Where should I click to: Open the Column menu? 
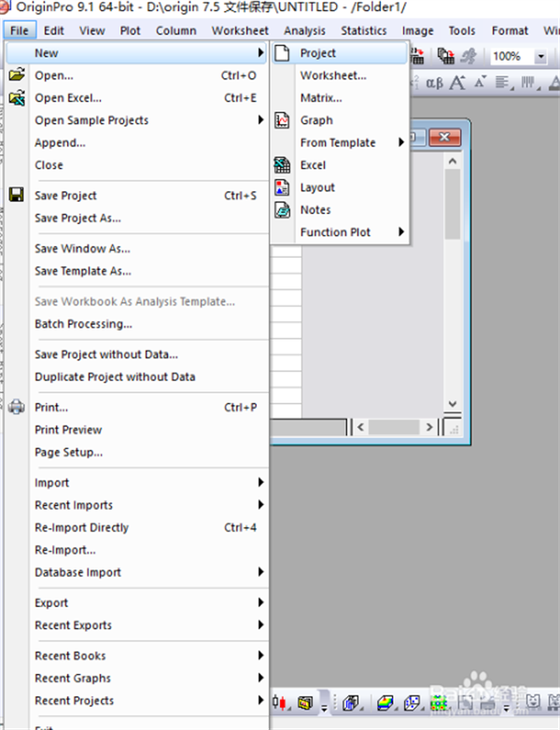(176, 31)
